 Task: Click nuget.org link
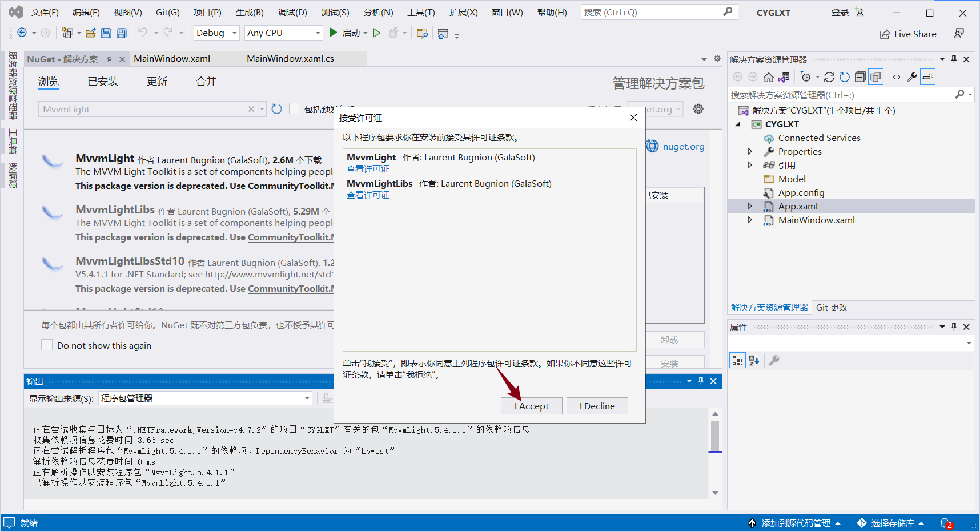tap(684, 147)
